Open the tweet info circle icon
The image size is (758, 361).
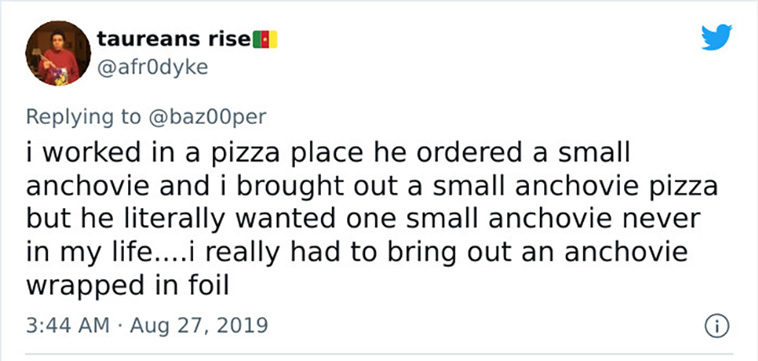point(717,327)
